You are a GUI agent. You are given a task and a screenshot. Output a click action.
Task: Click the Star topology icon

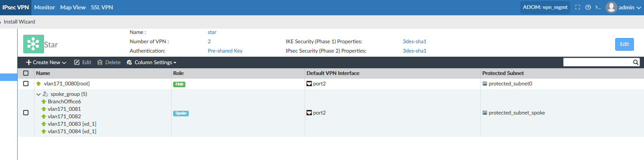point(33,44)
